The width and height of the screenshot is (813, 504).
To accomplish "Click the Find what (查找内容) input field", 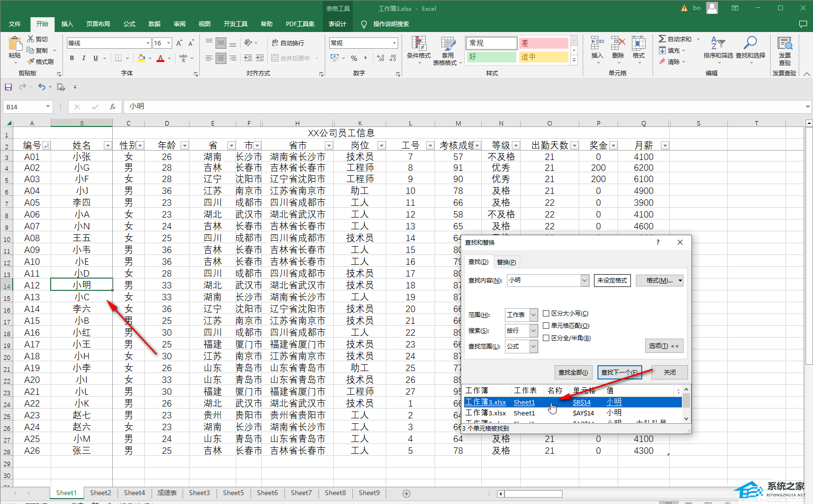I will (x=544, y=281).
